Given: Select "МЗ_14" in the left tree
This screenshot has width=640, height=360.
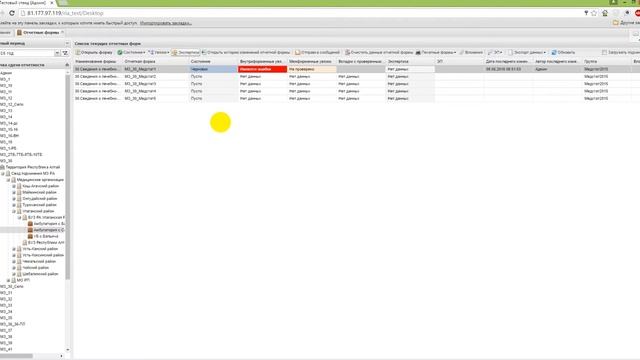Looking at the screenshot, I should [x=6, y=117].
